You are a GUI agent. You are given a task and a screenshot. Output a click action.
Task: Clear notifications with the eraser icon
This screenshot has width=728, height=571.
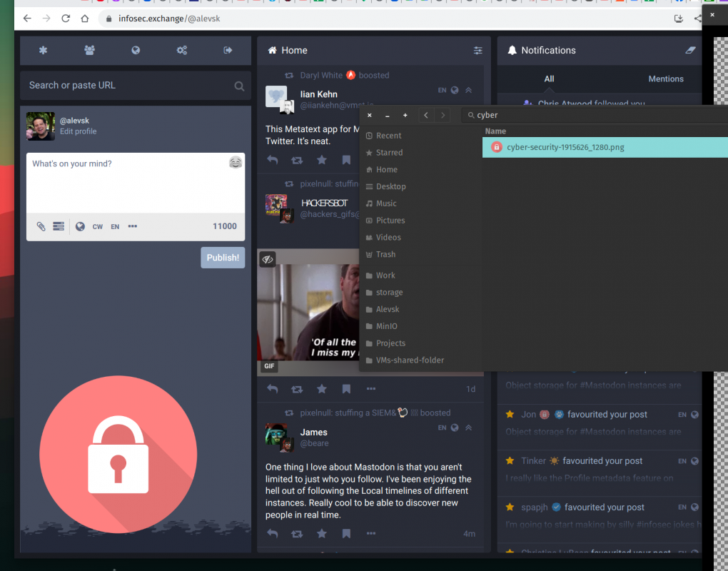[x=689, y=50]
